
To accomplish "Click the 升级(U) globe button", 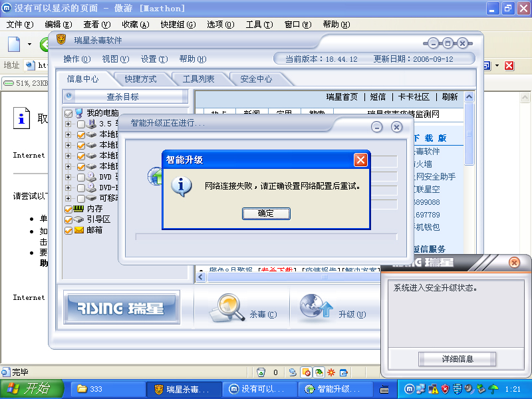I will pos(332,309).
